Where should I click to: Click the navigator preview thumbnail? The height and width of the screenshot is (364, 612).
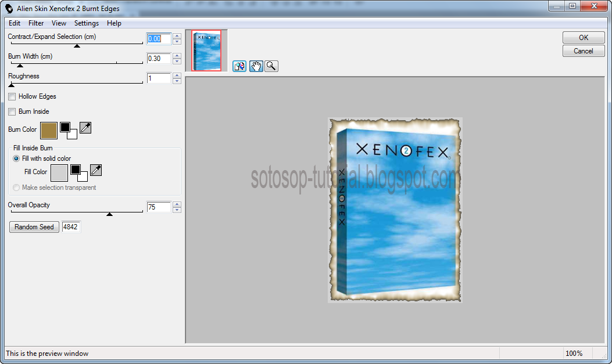click(206, 51)
